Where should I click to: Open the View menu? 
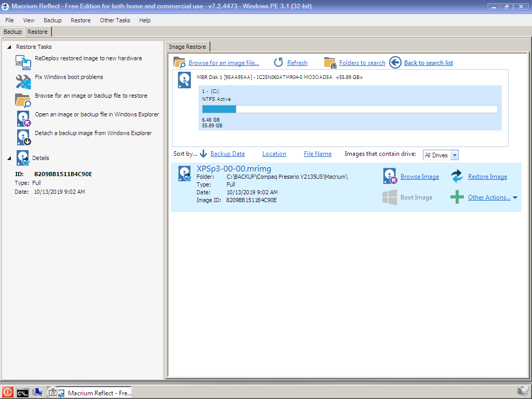tap(29, 20)
